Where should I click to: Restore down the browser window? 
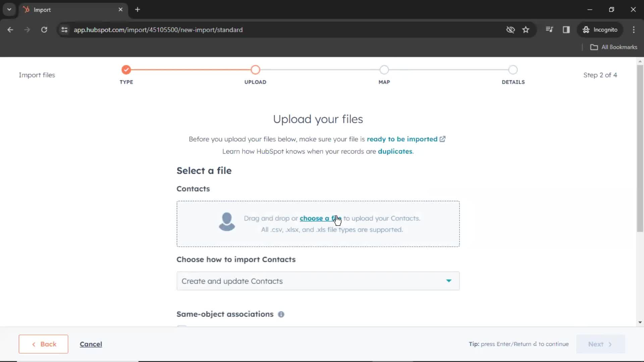(x=611, y=9)
